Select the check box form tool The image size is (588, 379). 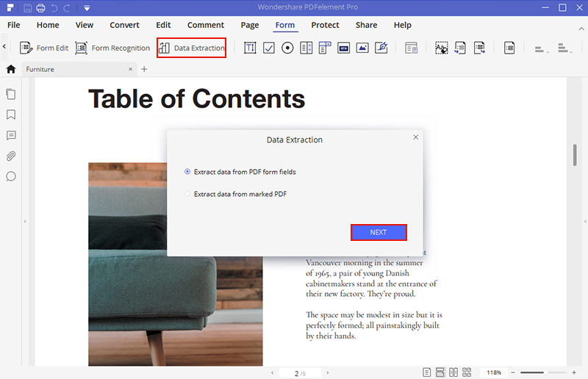269,48
